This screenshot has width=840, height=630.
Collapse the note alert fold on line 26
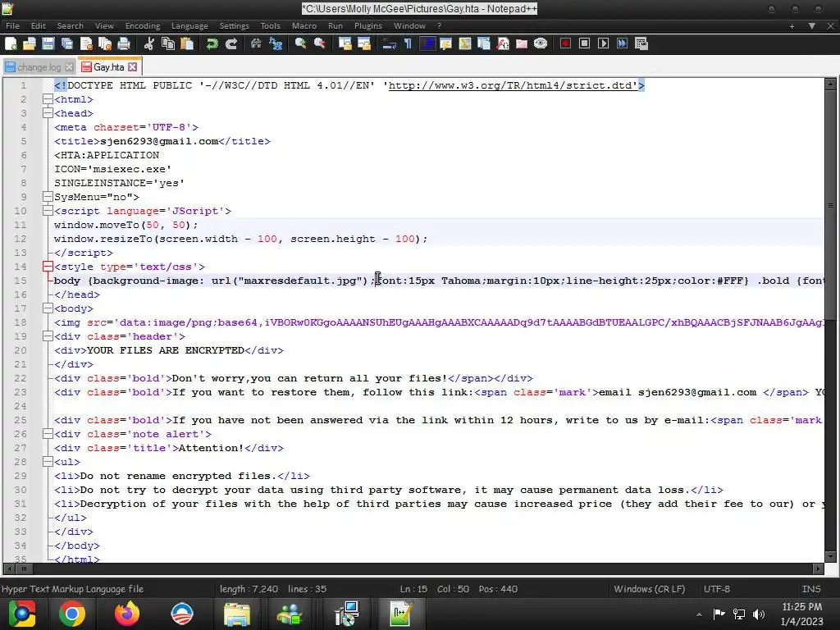click(48, 433)
